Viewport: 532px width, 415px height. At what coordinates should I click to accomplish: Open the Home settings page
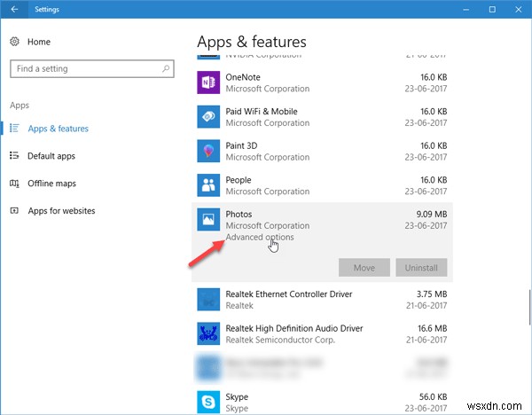(39, 42)
